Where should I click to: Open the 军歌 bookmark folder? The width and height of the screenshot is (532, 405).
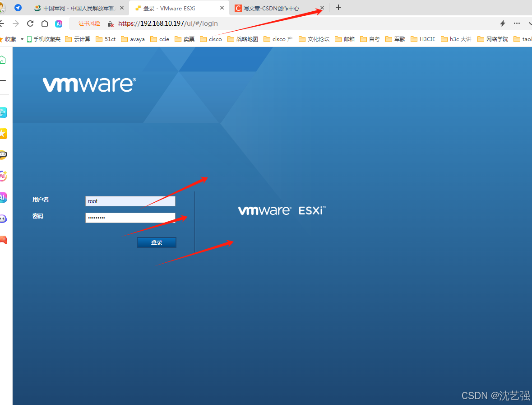(395, 39)
